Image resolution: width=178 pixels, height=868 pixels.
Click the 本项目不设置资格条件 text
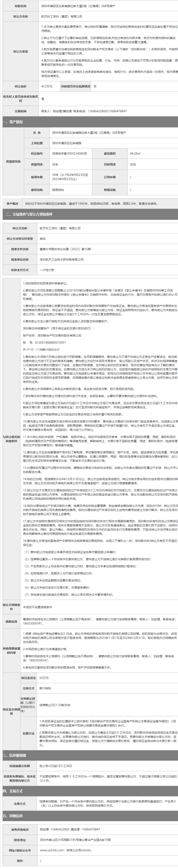(38, 607)
